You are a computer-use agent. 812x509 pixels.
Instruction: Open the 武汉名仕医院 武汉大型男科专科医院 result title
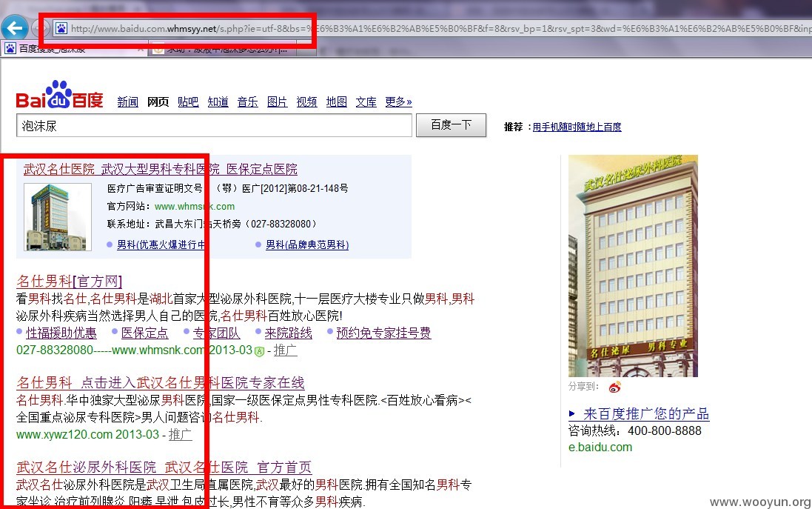[x=161, y=169]
